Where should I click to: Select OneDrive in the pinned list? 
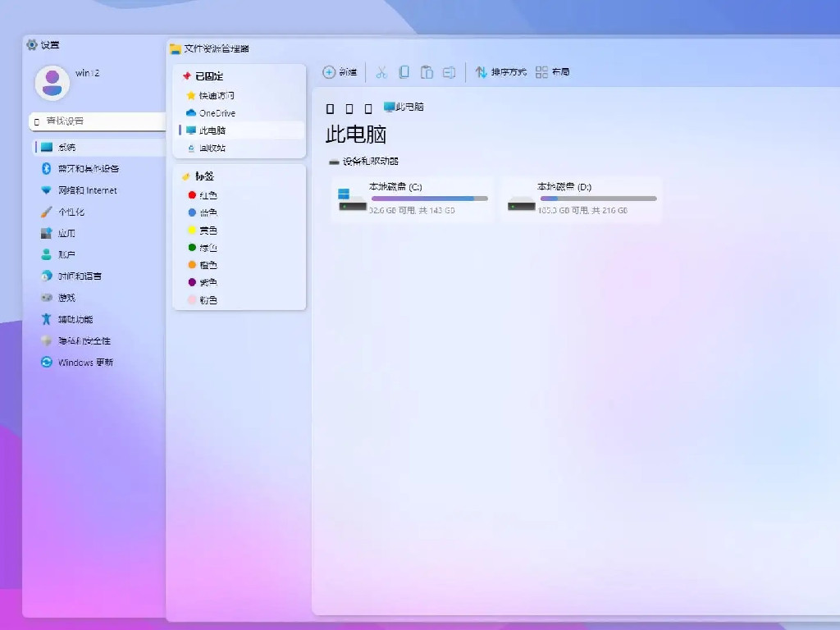[x=217, y=113]
